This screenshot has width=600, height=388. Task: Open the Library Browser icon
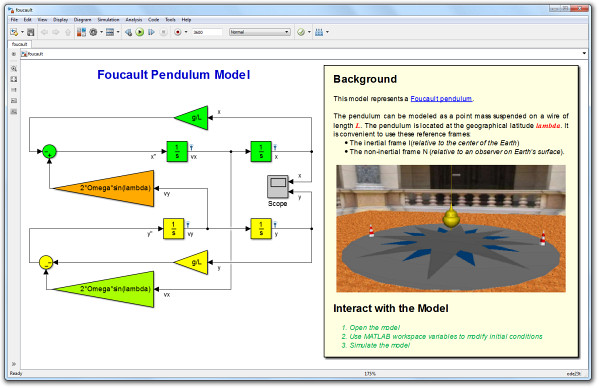[x=81, y=32]
